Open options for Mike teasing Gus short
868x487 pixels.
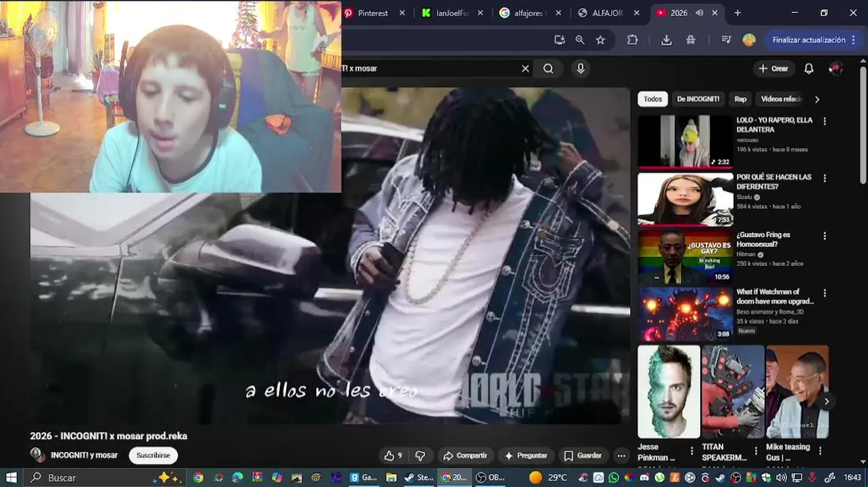(x=820, y=451)
